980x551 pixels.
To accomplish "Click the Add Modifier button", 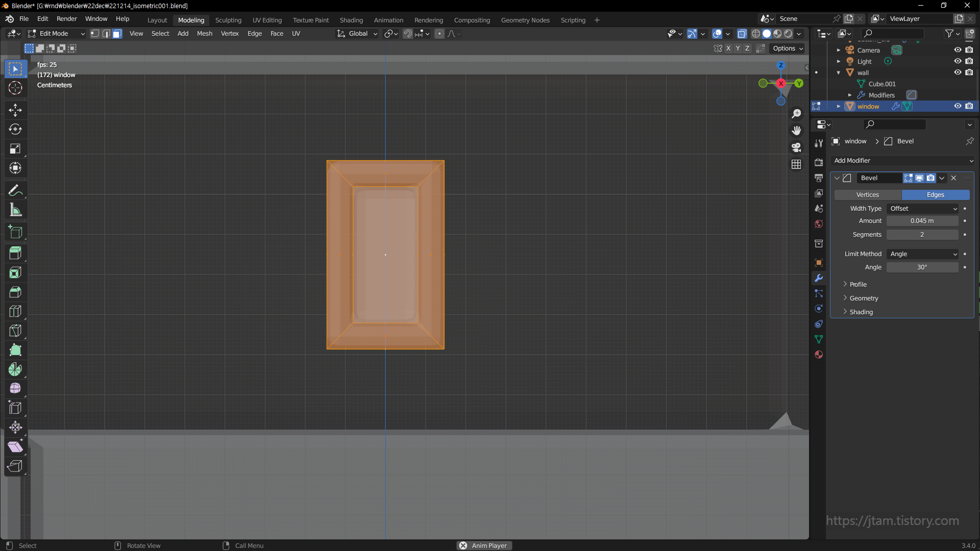I will [902, 161].
